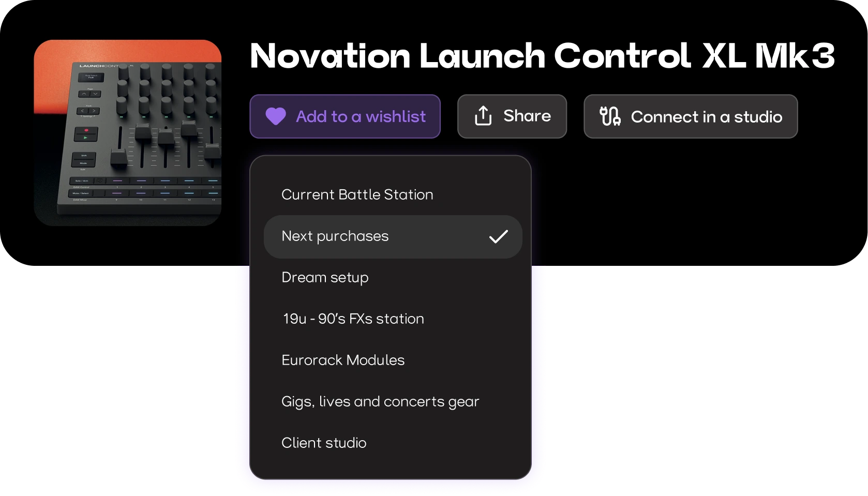
Task: Open the Launch Control XL product image
Action: (128, 133)
